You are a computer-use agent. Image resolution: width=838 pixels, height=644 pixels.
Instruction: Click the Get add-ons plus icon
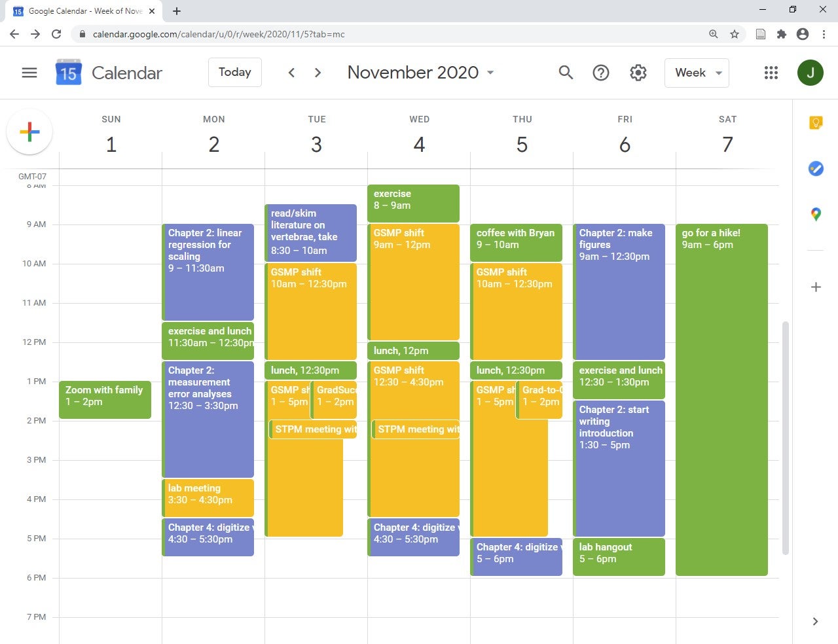click(x=815, y=287)
